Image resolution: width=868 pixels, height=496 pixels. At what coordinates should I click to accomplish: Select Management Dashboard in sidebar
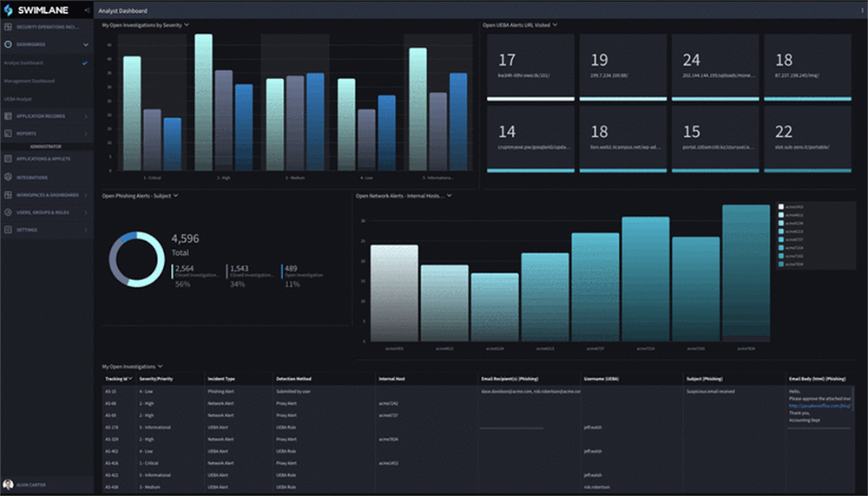30,81
